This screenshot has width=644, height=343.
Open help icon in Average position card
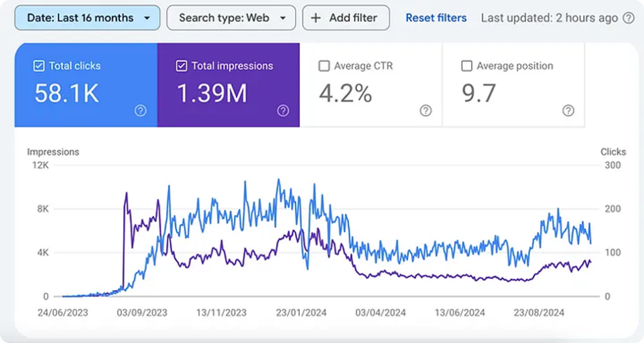click(568, 111)
